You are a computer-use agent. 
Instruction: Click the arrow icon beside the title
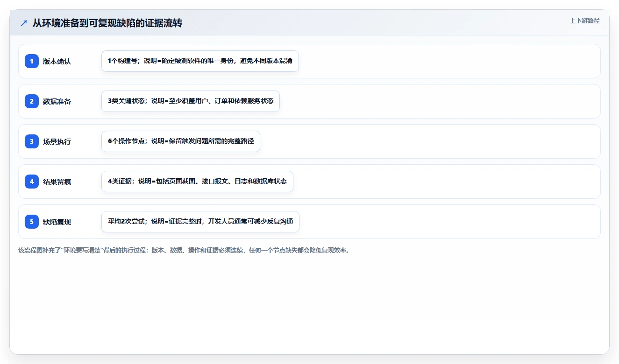[x=24, y=23]
